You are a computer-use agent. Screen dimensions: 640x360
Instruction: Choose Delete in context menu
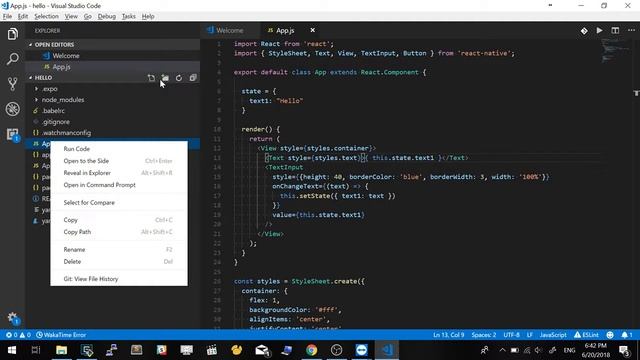point(119,262)
